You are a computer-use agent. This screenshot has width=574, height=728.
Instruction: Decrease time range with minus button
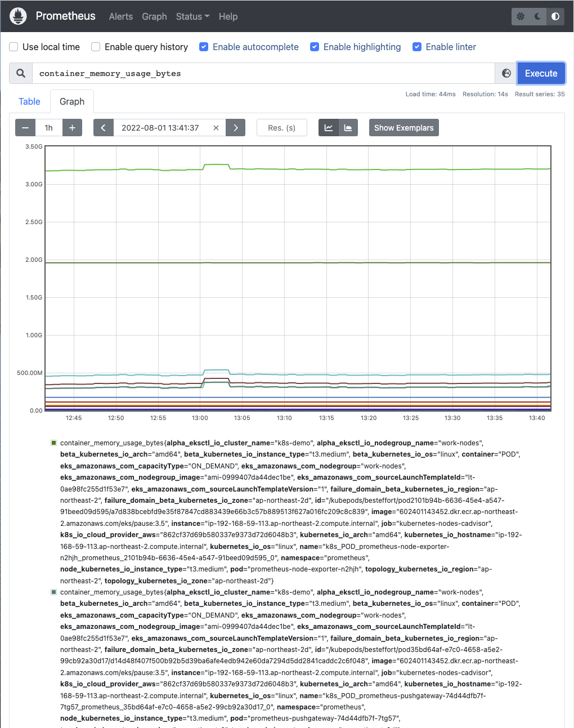click(x=25, y=128)
